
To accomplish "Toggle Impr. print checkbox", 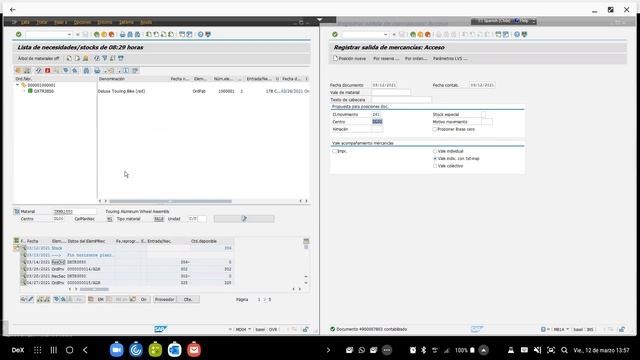I will [334, 151].
